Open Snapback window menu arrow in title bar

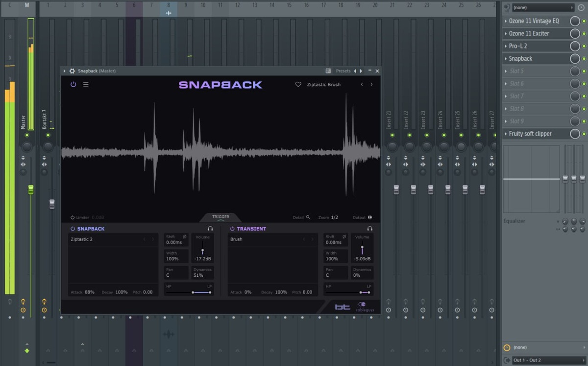point(65,71)
